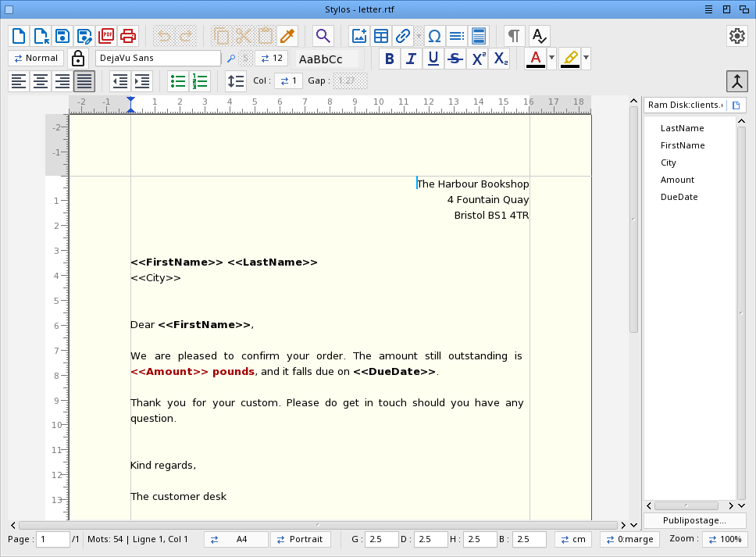
Task: Change the A4 paper size
Action: click(236, 539)
